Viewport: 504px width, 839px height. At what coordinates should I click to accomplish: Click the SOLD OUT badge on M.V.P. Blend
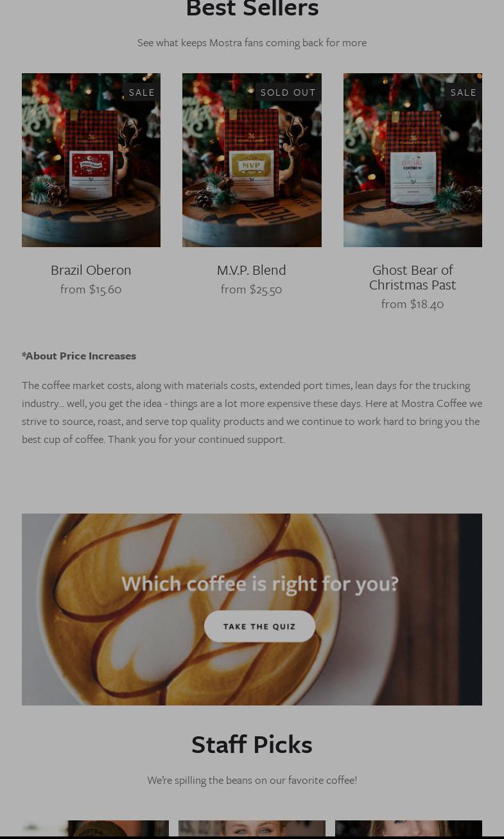288,92
